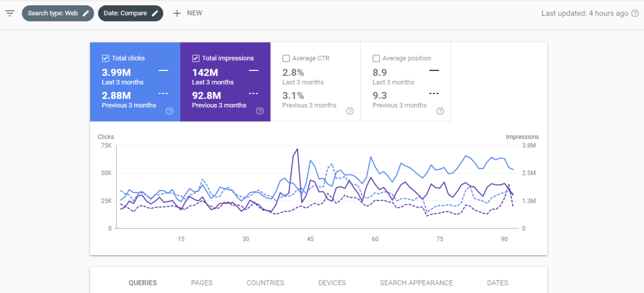Screen dimensions: 644x293
Task: Open help icon in Average CTR card
Action: pyautogui.click(x=350, y=111)
